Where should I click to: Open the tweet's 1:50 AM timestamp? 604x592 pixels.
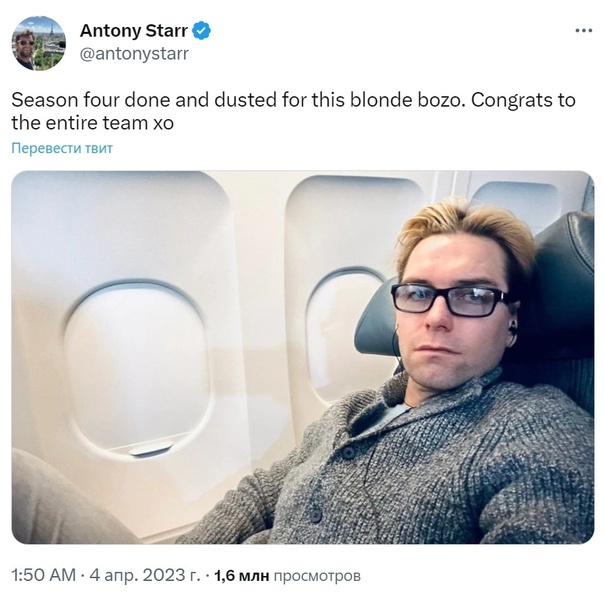pos(44,575)
